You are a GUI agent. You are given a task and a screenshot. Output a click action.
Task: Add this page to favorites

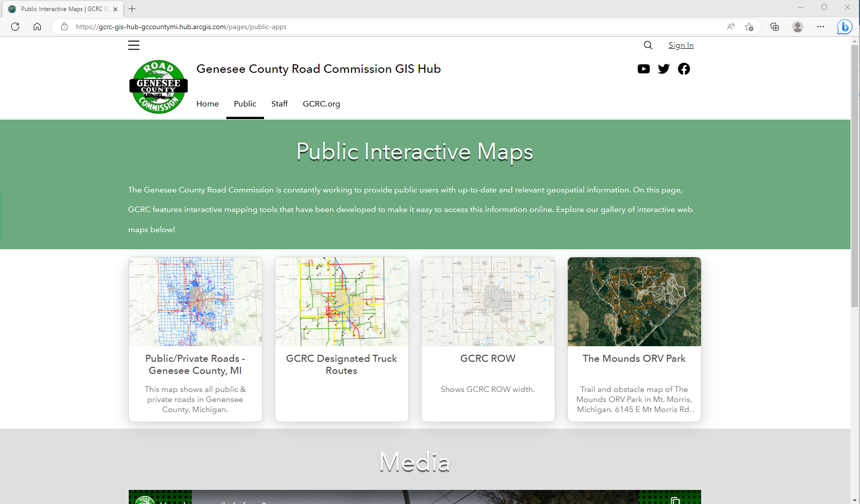click(749, 27)
